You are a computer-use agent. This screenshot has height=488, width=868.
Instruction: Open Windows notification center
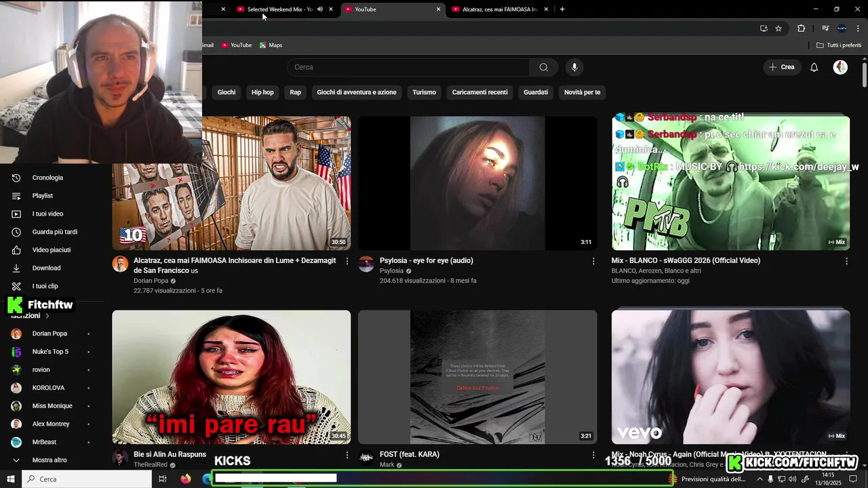pyautogui.click(x=853, y=479)
